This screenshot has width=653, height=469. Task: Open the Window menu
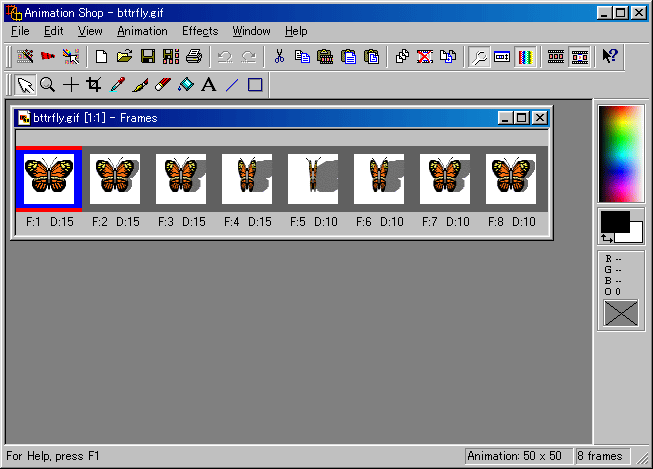point(251,31)
